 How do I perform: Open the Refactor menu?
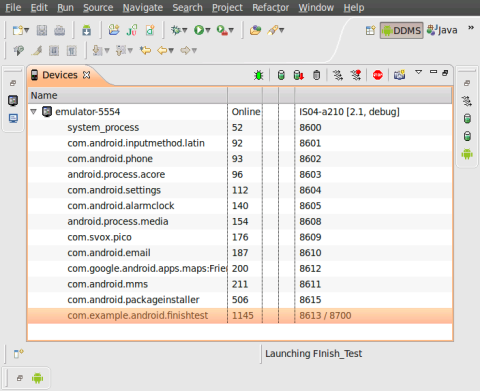[x=270, y=7]
